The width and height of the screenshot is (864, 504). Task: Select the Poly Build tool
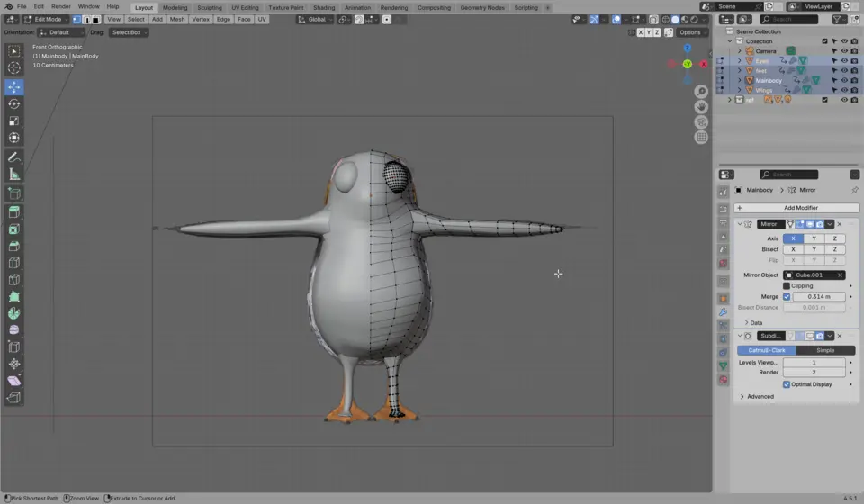tap(13, 296)
